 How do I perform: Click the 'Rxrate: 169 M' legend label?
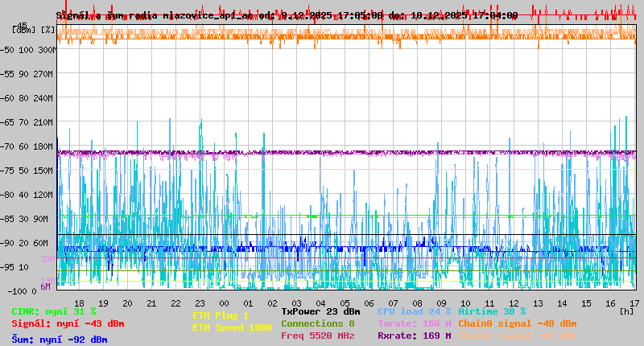pos(415,336)
